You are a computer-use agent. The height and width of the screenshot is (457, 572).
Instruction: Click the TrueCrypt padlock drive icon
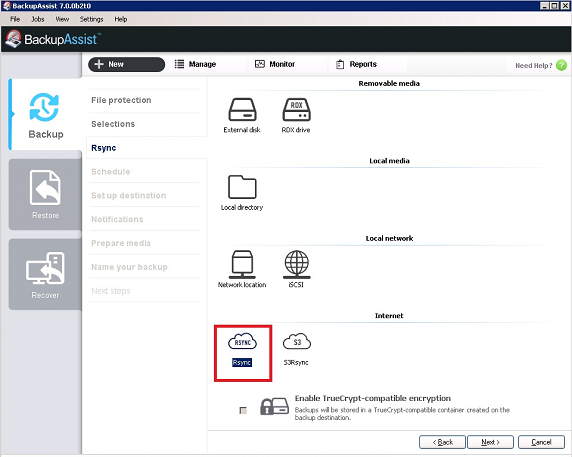pos(274,406)
